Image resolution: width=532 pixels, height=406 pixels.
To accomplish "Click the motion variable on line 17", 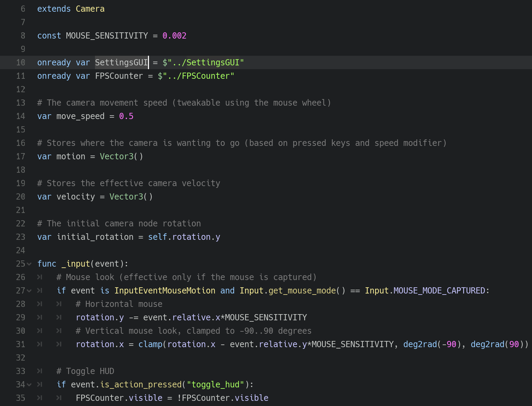I will click(x=71, y=157).
